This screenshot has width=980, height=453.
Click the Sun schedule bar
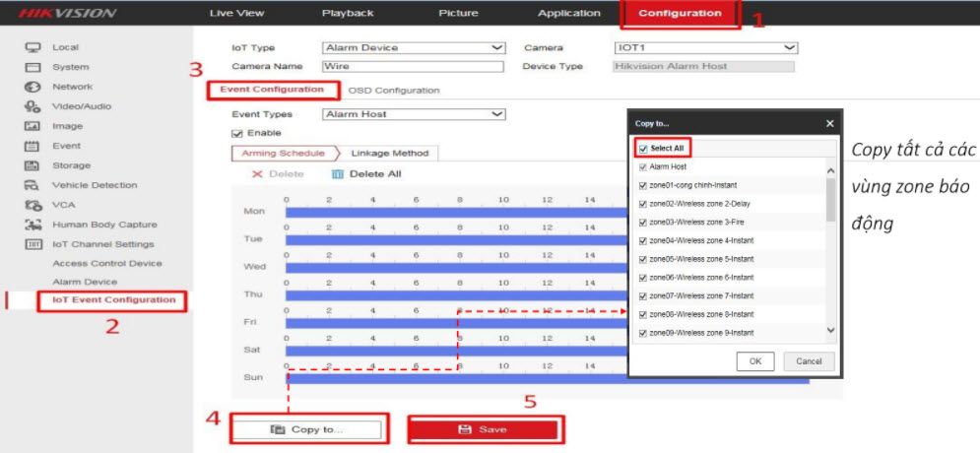[x=548, y=378]
